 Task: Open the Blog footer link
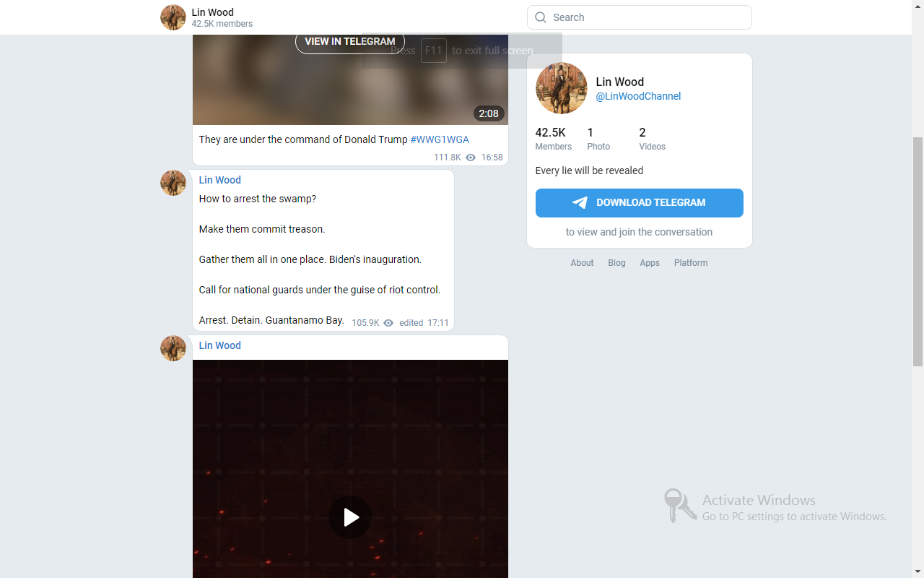tap(616, 263)
